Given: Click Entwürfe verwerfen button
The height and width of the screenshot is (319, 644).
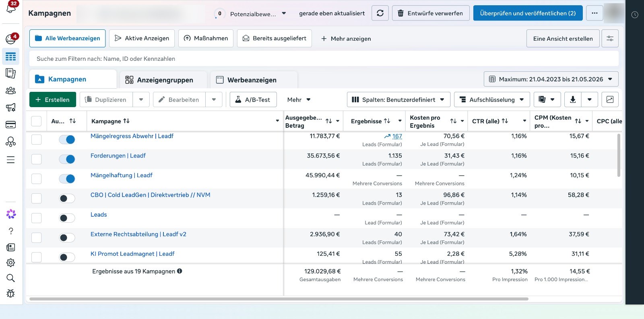Looking at the screenshot, I should (x=431, y=13).
